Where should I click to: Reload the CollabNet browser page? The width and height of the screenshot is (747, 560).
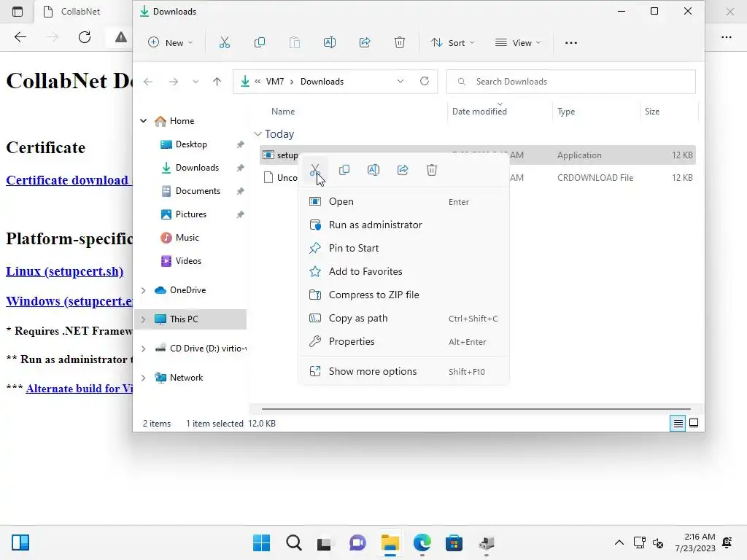(85, 37)
